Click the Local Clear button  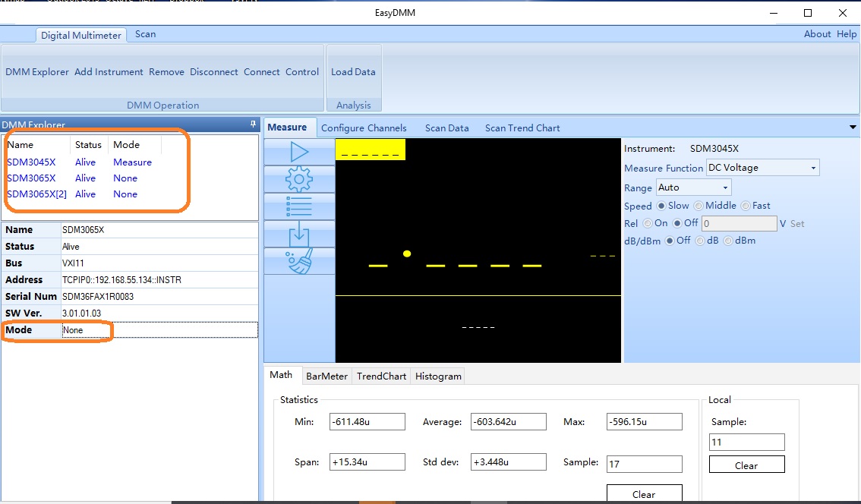(746, 465)
